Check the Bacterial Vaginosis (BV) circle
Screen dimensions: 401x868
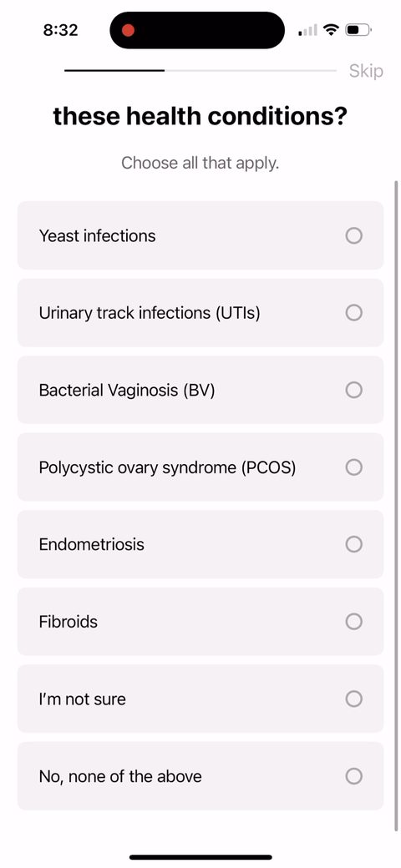(x=354, y=391)
